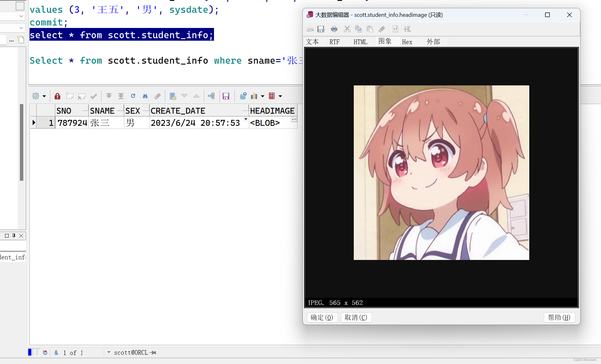Screen dimensions: 601x364
Task: Select the row indicator arrow for record 1
Action: [x=33, y=122]
